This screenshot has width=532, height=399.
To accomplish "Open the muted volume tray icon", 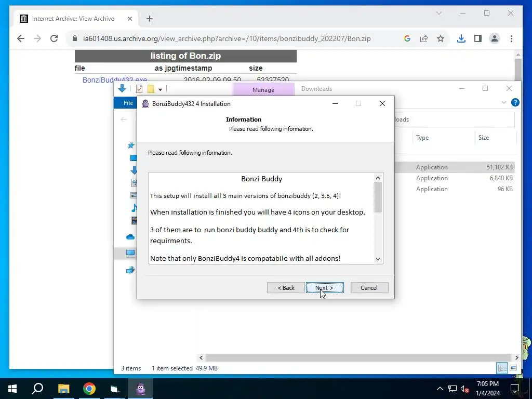I will [x=464, y=389].
